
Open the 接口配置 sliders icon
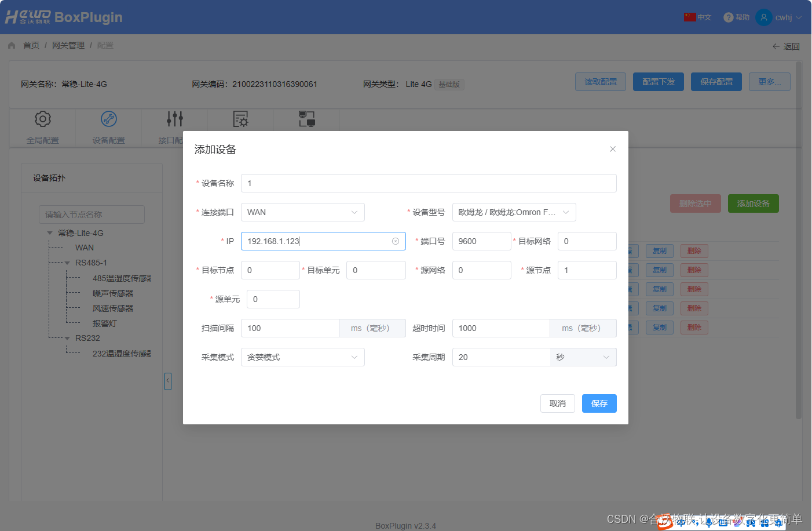coord(174,119)
